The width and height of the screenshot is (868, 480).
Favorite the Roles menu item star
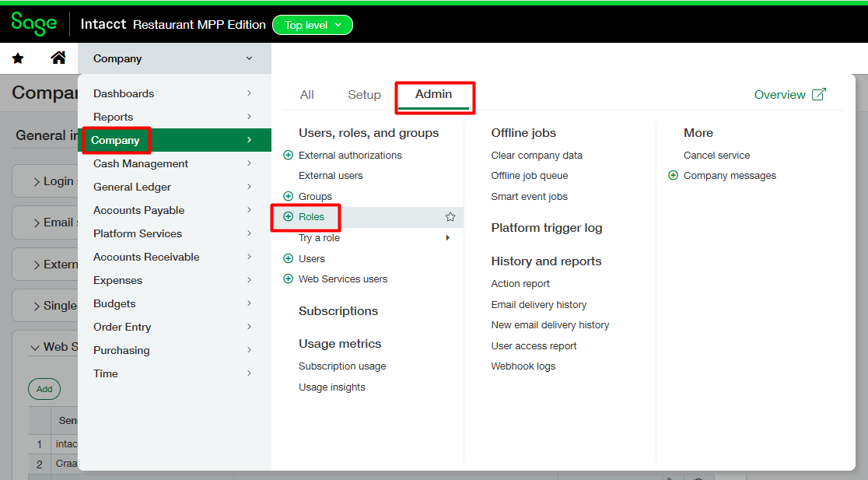[x=450, y=217]
